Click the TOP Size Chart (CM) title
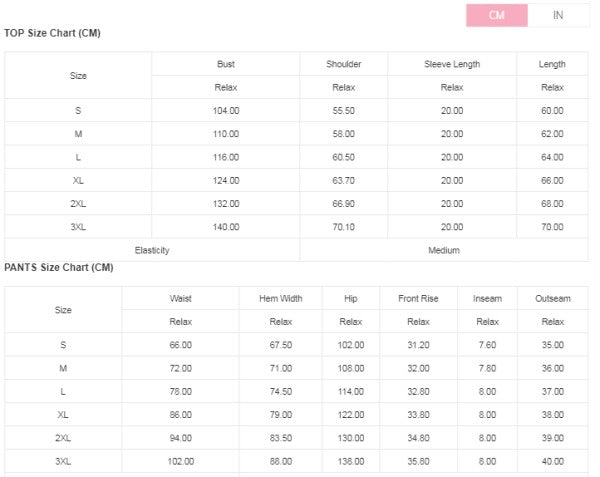The image size is (600, 477). click(52, 33)
